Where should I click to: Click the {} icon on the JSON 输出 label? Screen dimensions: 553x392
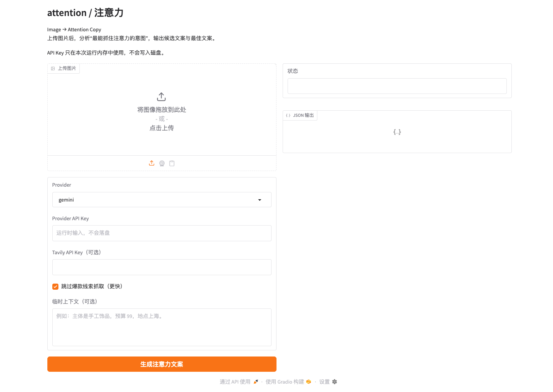pos(288,115)
